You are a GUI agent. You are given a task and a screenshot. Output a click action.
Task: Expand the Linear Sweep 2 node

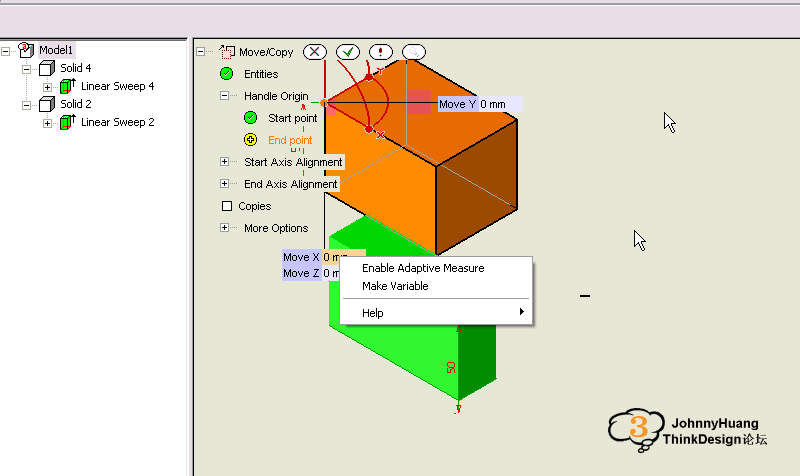pos(47,123)
